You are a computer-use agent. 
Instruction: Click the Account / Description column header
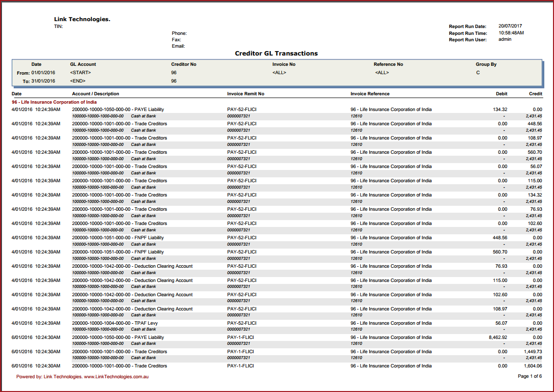click(x=95, y=94)
